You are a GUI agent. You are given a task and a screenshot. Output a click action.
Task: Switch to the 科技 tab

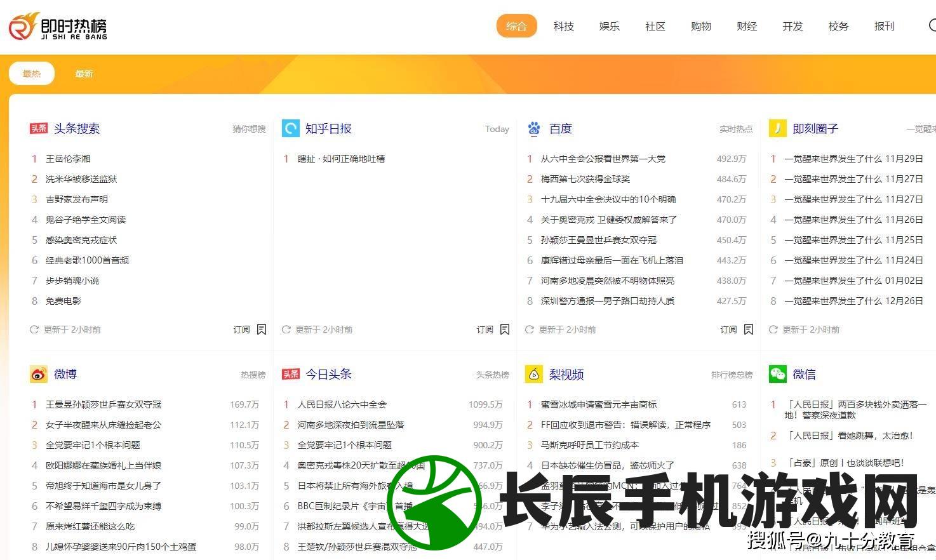click(x=563, y=26)
